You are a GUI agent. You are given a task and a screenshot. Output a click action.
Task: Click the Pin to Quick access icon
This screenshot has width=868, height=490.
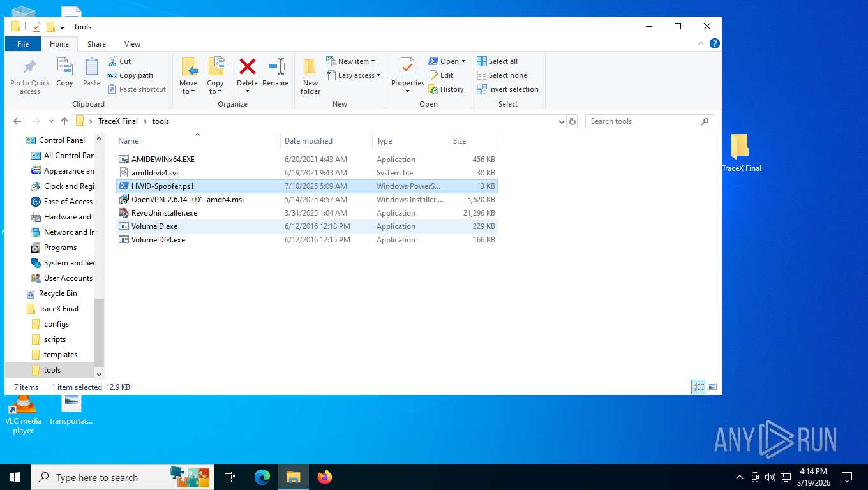[30, 67]
